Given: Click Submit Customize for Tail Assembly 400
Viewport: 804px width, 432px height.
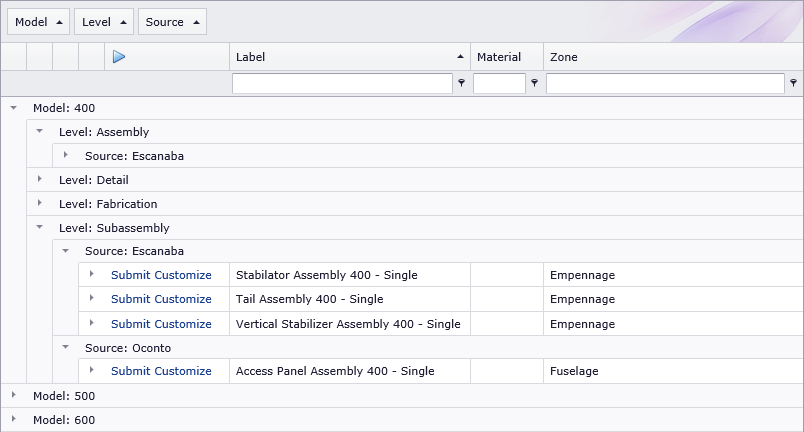Looking at the screenshot, I should coord(161,299).
